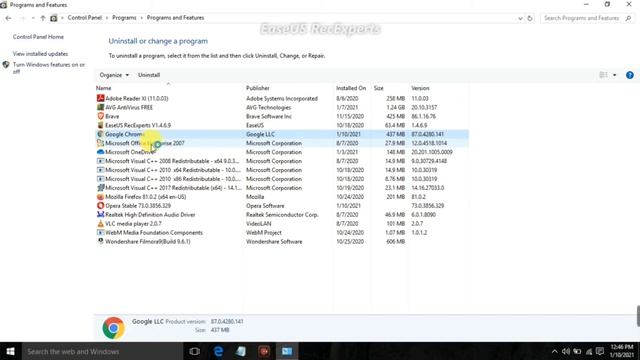Show hidden system tray icons chevron

(554, 351)
